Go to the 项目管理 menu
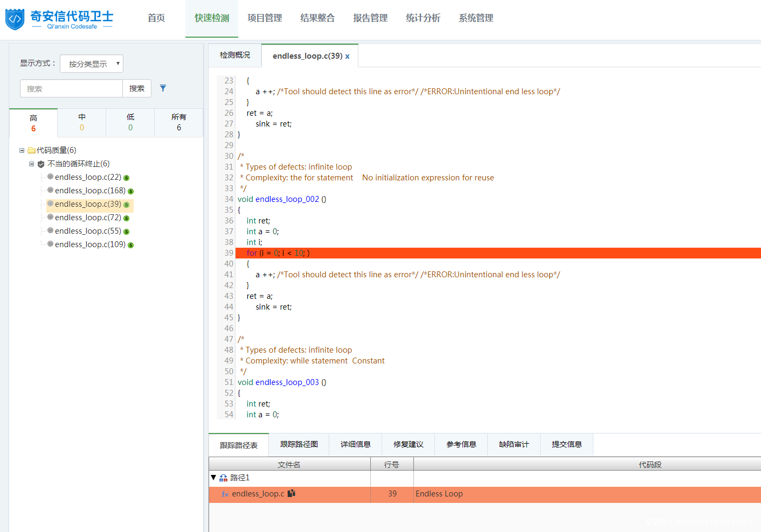 265,18
